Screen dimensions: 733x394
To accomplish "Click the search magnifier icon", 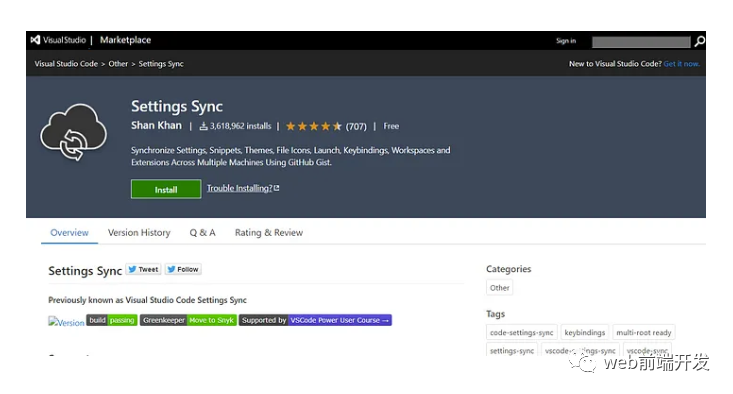I will pyautogui.click(x=699, y=42).
